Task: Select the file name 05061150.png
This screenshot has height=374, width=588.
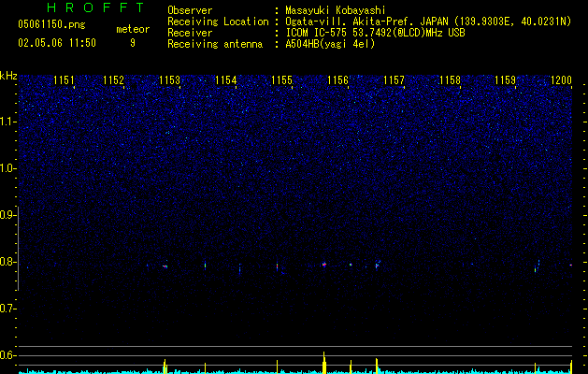Action: (51, 25)
